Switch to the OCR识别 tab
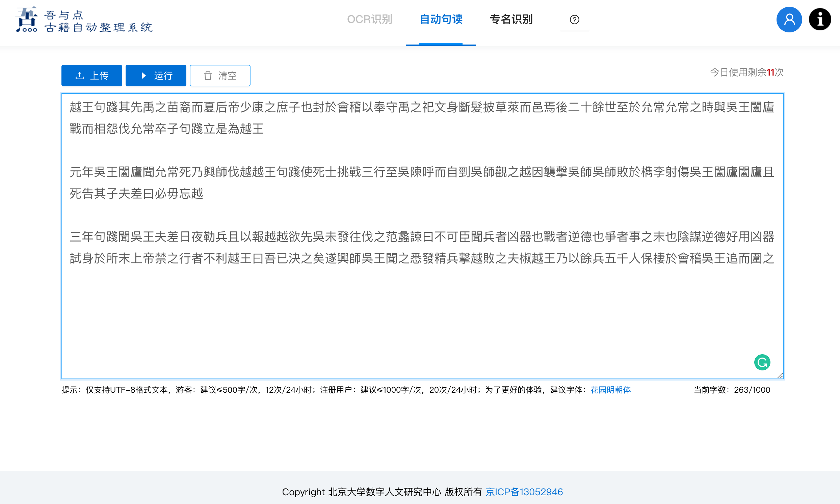840x504 pixels. click(x=369, y=19)
